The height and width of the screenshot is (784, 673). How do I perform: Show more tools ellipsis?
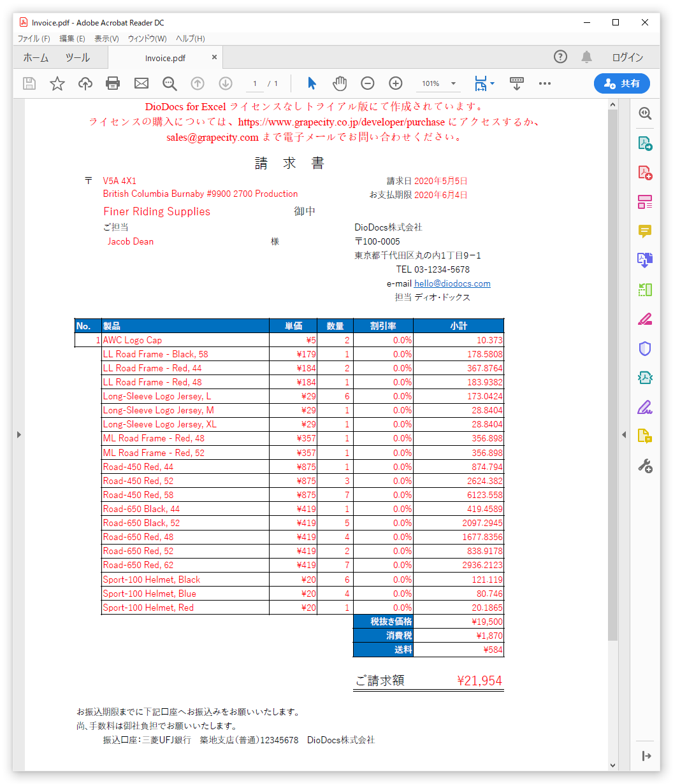pos(545,83)
